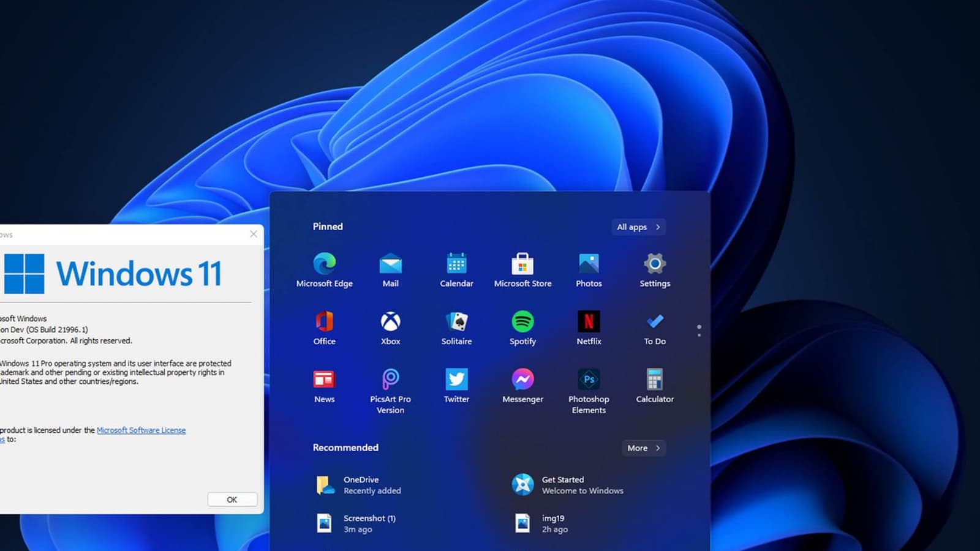This screenshot has width=980, height=551.
Task: Open the recommended OneDrive item
Action: (x=359, y=485)
